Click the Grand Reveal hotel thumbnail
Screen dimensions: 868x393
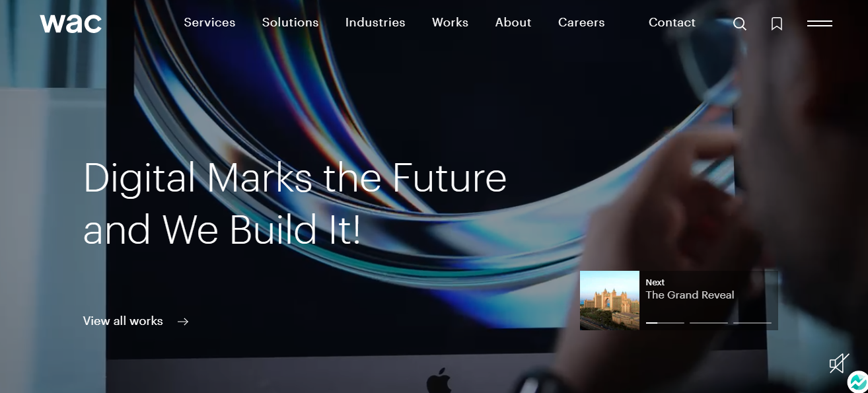point(610,301)
